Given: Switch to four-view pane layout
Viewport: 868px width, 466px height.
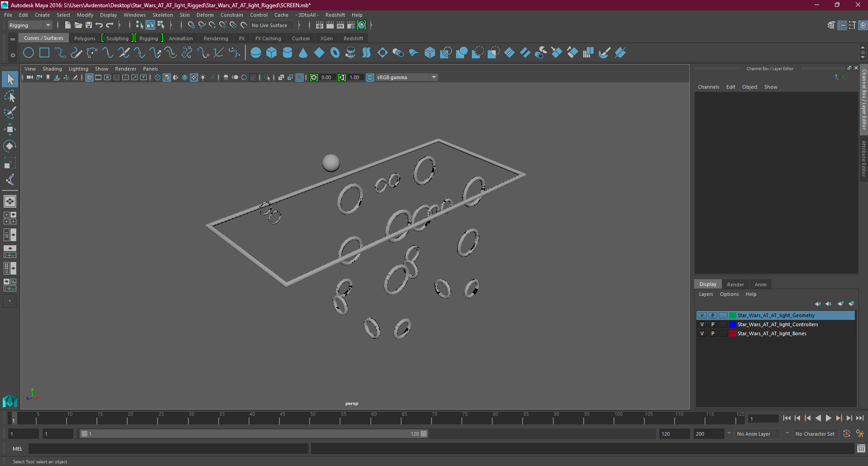Looking at the screenshot, I should click(x=10, y=218).
